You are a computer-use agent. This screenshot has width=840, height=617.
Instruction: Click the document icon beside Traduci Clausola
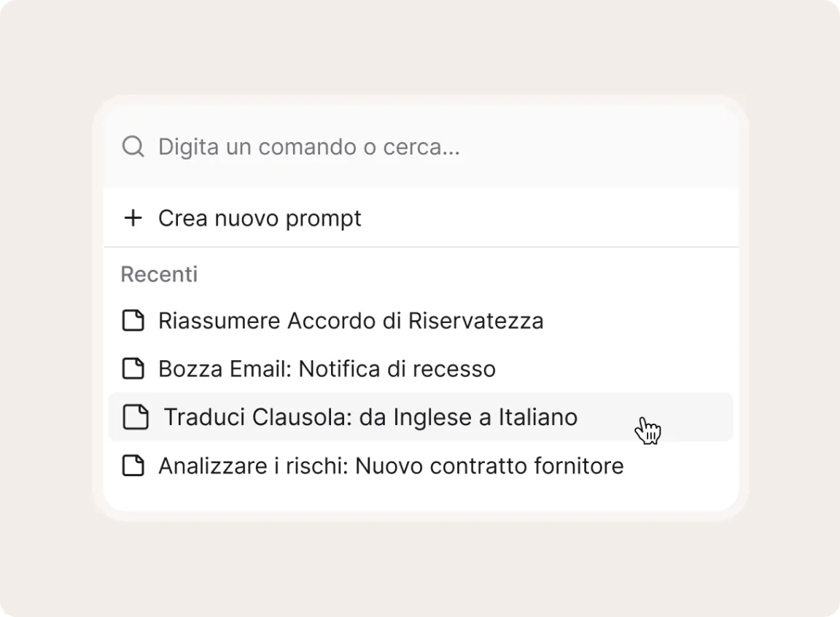tap(136, 417)
